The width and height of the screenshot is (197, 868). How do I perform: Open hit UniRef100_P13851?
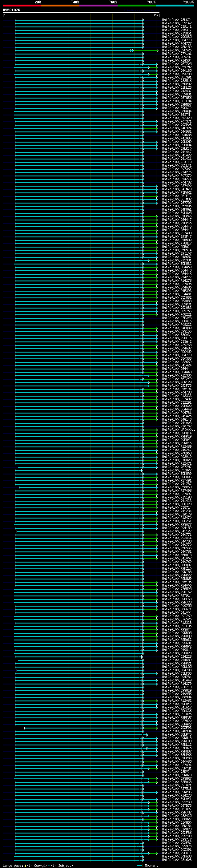(x=176, y=33)
